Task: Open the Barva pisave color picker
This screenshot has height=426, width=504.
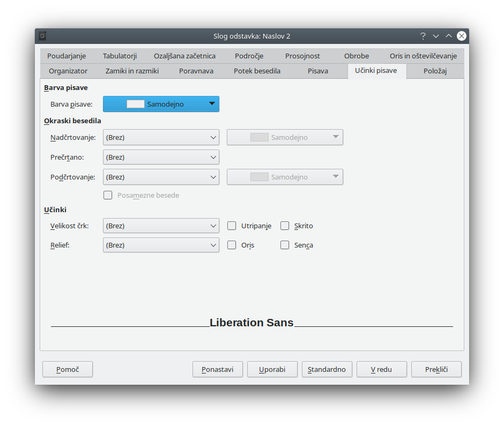Action: click(161, 104)
